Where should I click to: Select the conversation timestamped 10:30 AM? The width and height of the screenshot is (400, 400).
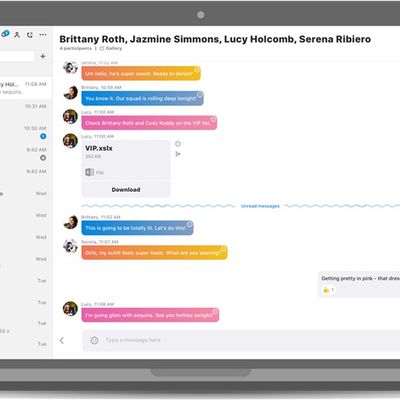coord(26,132)
